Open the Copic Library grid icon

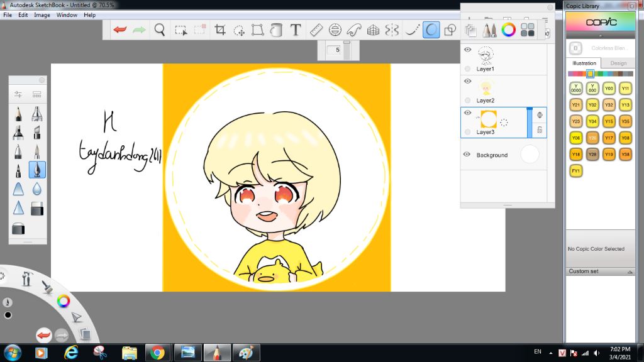[528, 30]
